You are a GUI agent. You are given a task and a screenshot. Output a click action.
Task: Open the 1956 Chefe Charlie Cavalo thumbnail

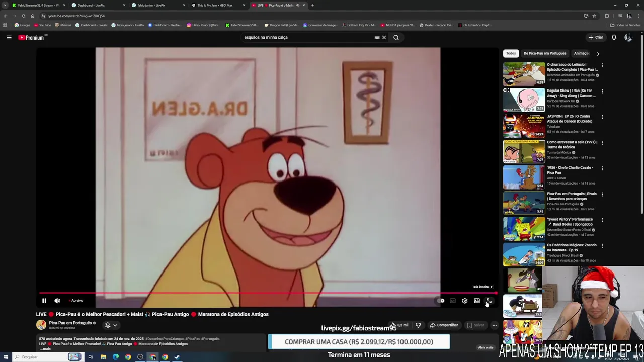click(x=524, y=177)
